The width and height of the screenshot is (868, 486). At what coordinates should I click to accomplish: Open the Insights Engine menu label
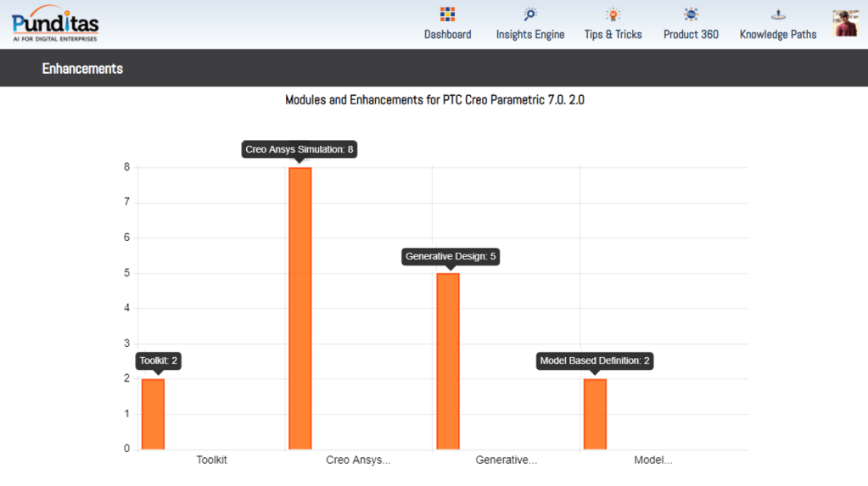530,35
